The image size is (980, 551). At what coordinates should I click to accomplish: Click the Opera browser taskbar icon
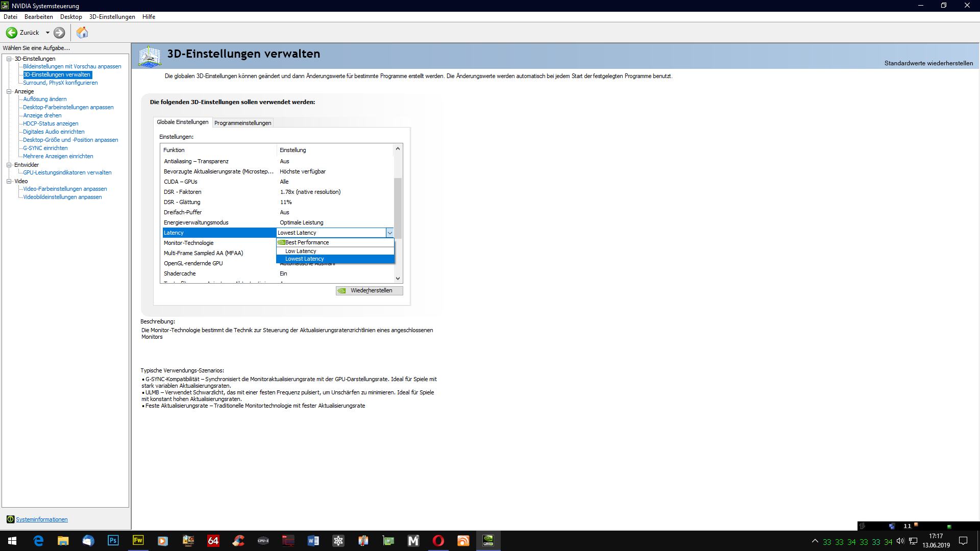438,540
